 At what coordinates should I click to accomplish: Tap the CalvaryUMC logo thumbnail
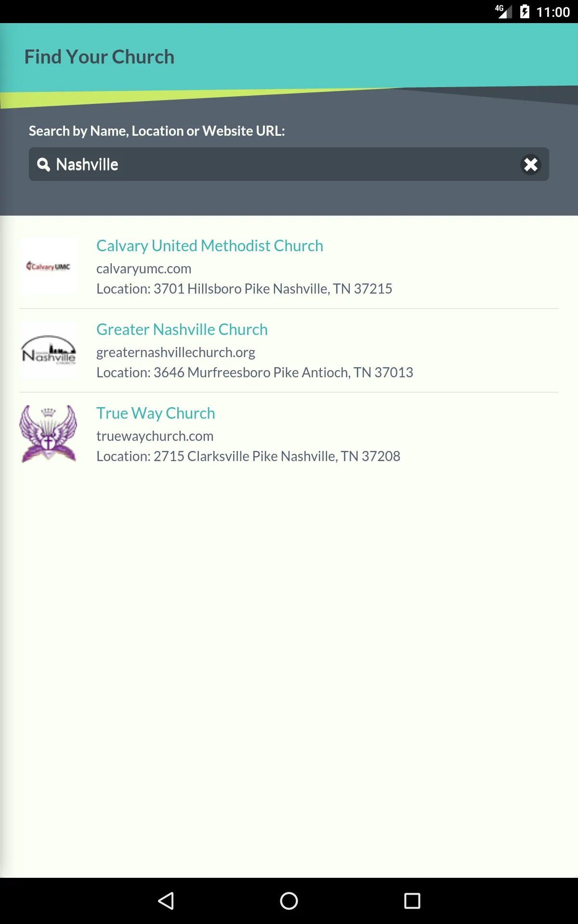click(48, 266)
